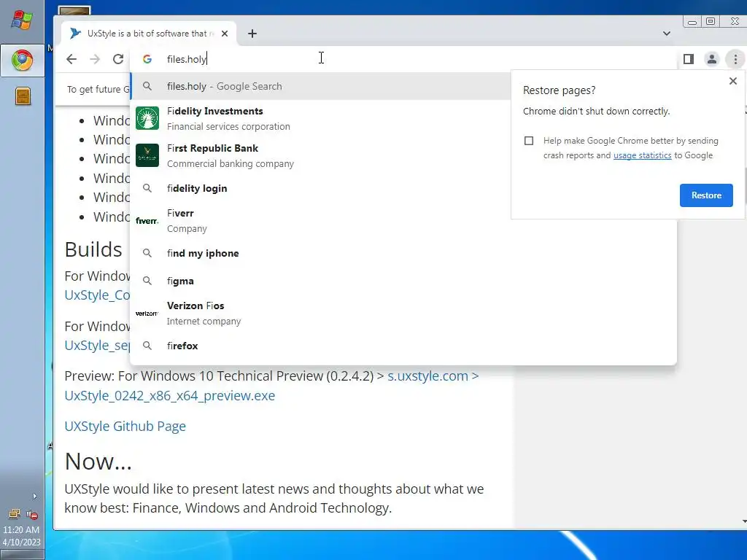This screenshot has width=747, height=560.
Task: Open a new tab with plus button
Action: click(x=252, y=34)
